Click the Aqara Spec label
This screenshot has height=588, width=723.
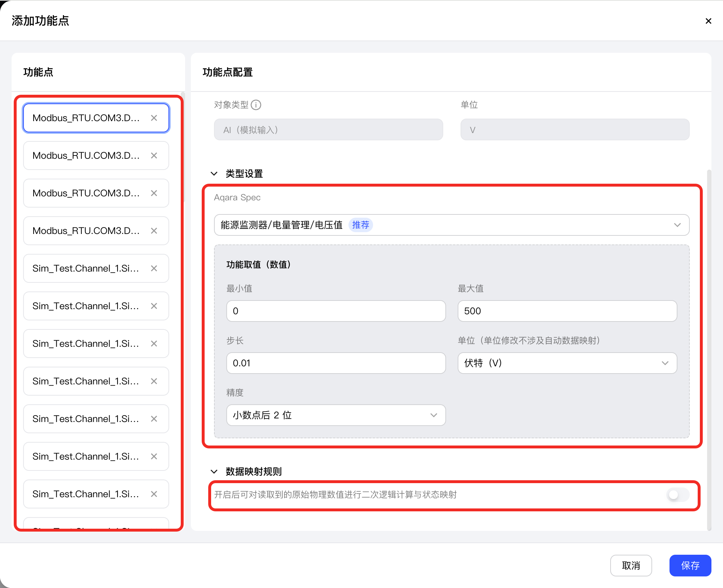(x=237, y=197)
